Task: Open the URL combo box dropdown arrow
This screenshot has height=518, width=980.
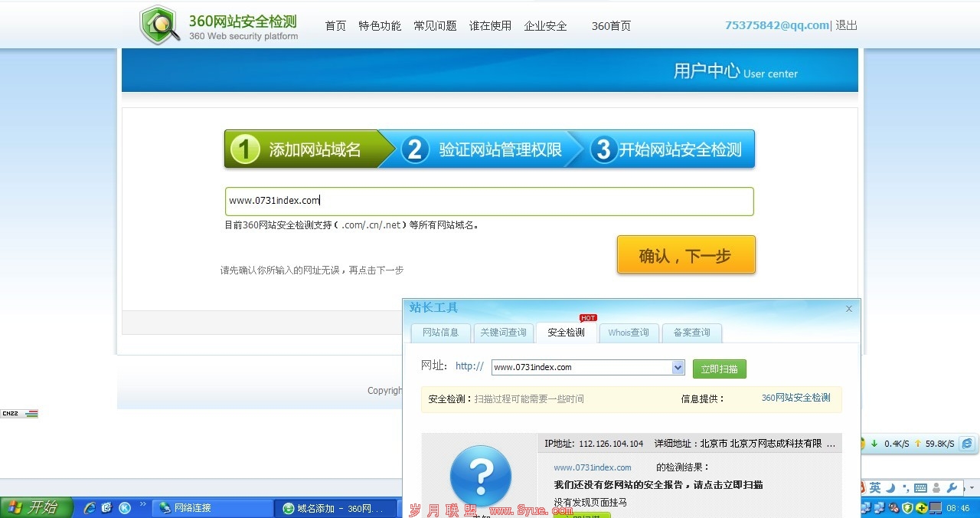Action: coord(677,367)
